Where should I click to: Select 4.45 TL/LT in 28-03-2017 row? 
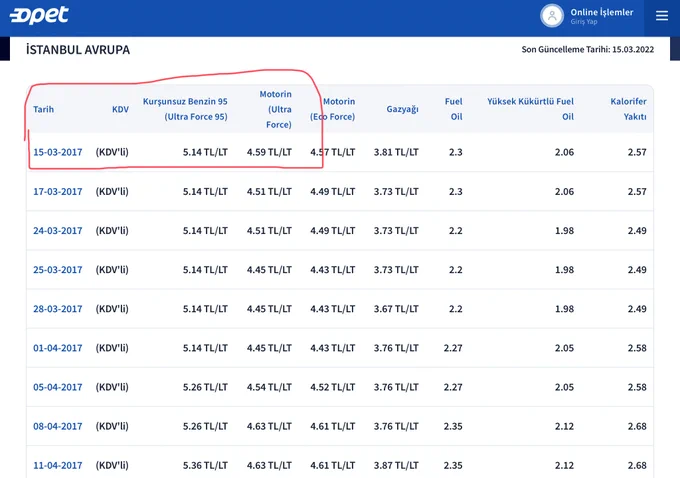pos(269,309)
